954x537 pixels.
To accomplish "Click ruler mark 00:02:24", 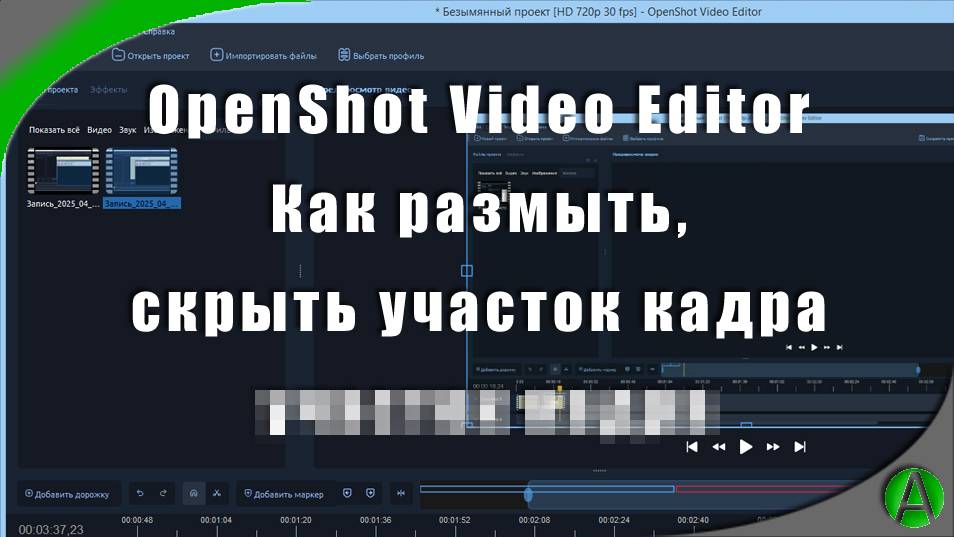I will pyautogui.click(x=614, y=521).
